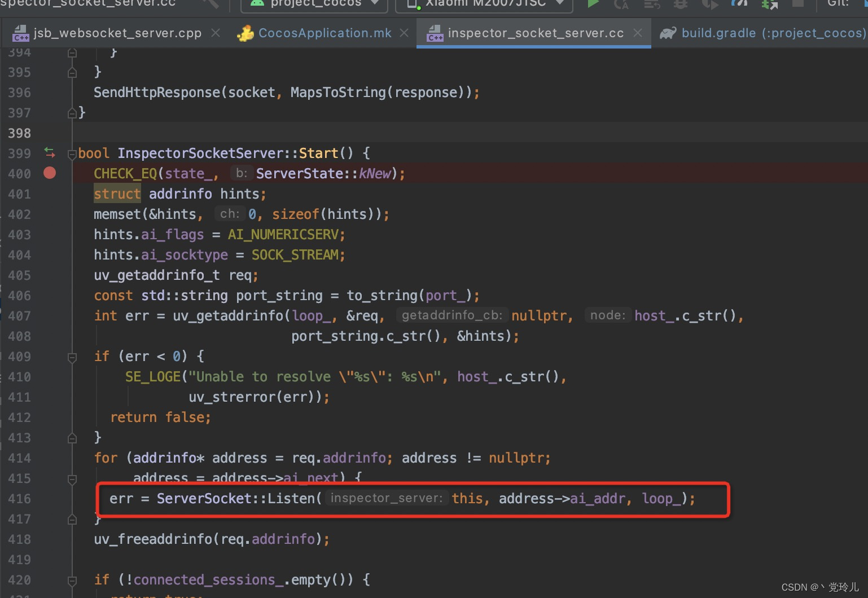
Task: Place cursor on SendHttpResponse call
Action: coord(156,93)
